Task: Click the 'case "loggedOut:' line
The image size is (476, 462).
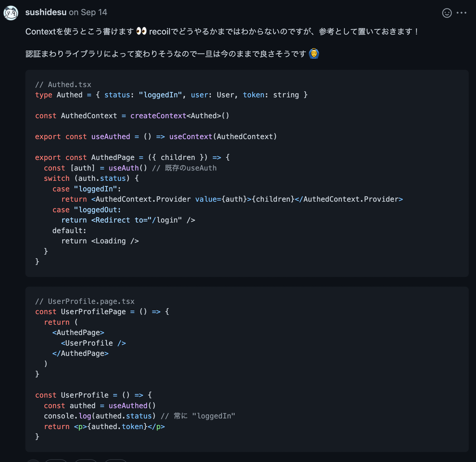Action: 87,210
